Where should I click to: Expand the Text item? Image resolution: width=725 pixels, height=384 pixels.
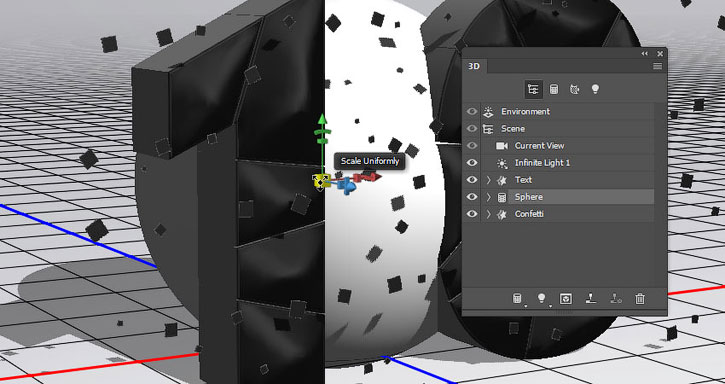(x=489, y=180)
